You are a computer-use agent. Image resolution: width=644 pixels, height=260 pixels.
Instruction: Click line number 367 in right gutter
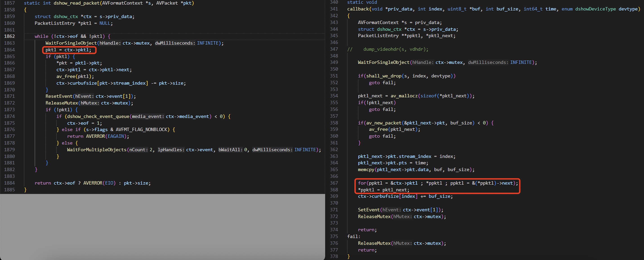tap(334, 183)
